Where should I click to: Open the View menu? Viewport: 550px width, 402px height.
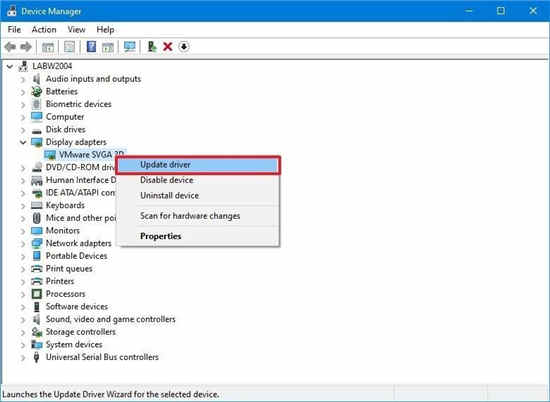[76, 30]
